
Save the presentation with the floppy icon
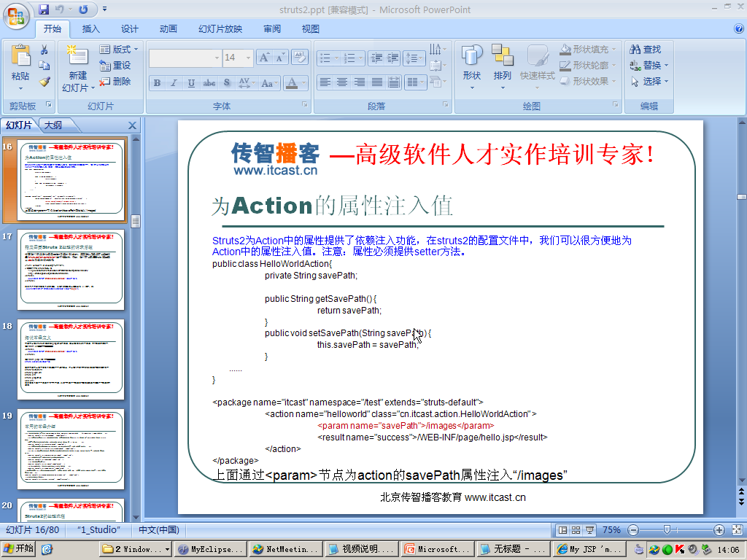44,9
